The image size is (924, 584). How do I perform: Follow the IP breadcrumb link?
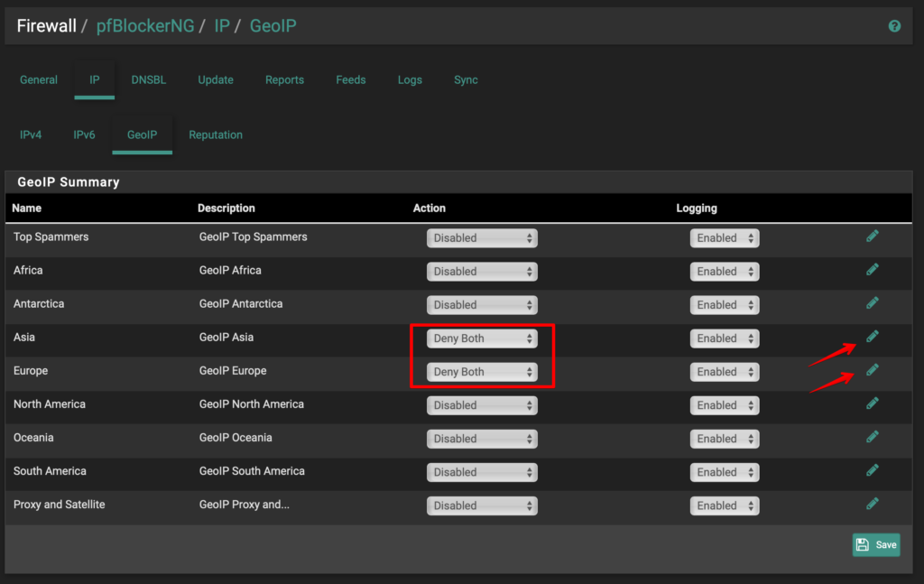(x=222, y=26)
